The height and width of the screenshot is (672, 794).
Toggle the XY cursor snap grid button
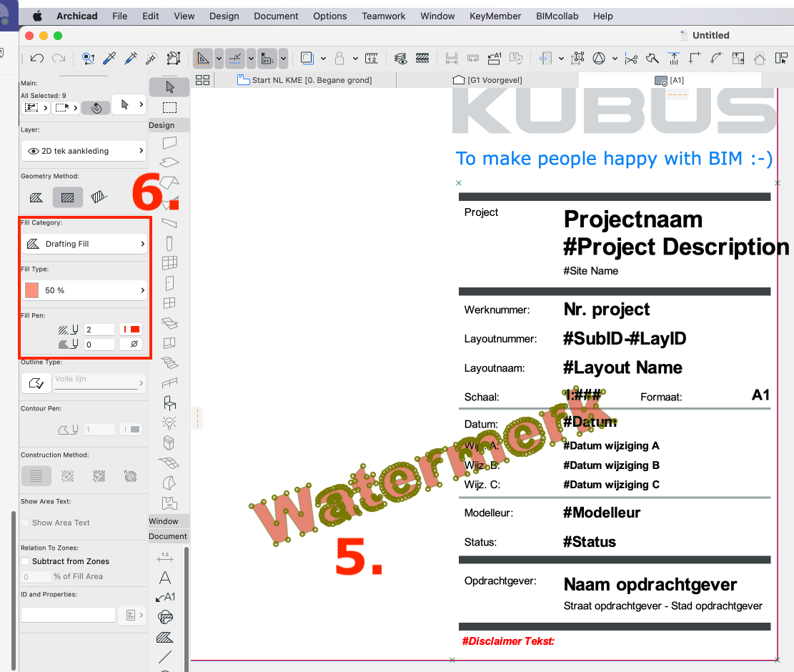(267, 59)
